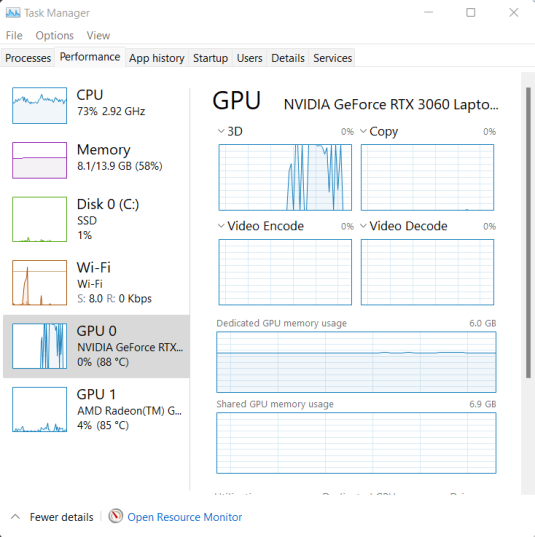Open the Memory performance graph thumbnail
535x537 pixels.
[39, 160]
